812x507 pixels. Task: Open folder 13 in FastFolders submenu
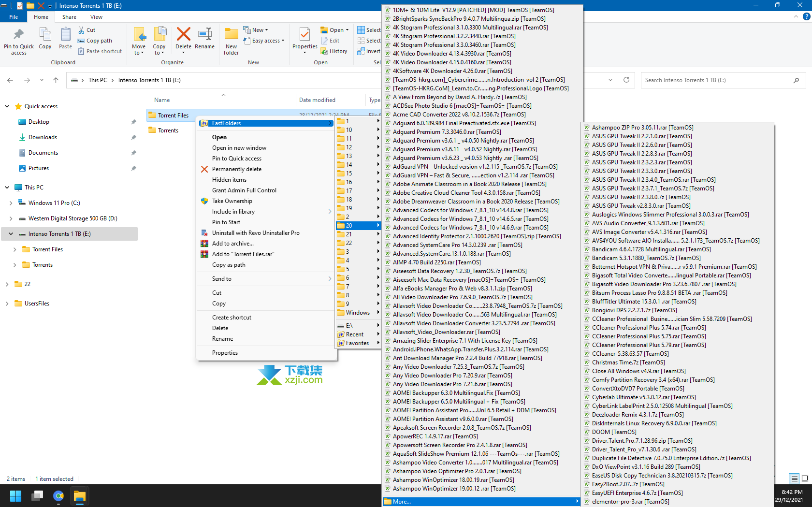click(359, 156)
